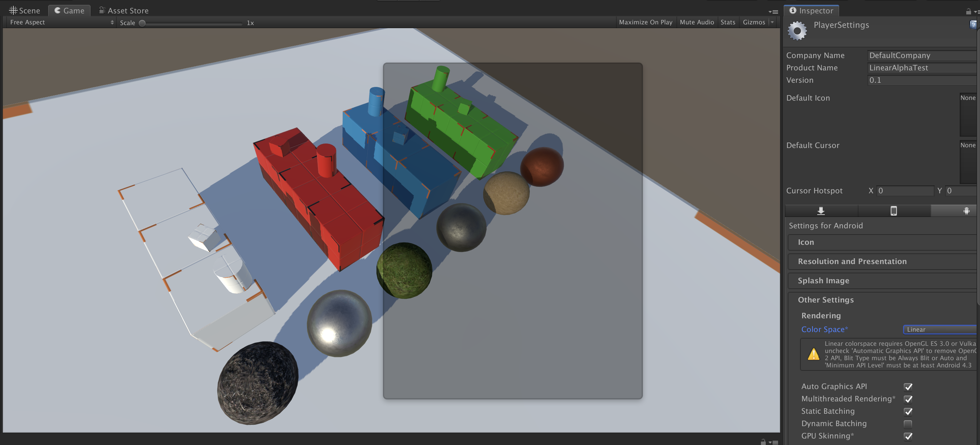Open the Color Space dropdown

point(939,329)
